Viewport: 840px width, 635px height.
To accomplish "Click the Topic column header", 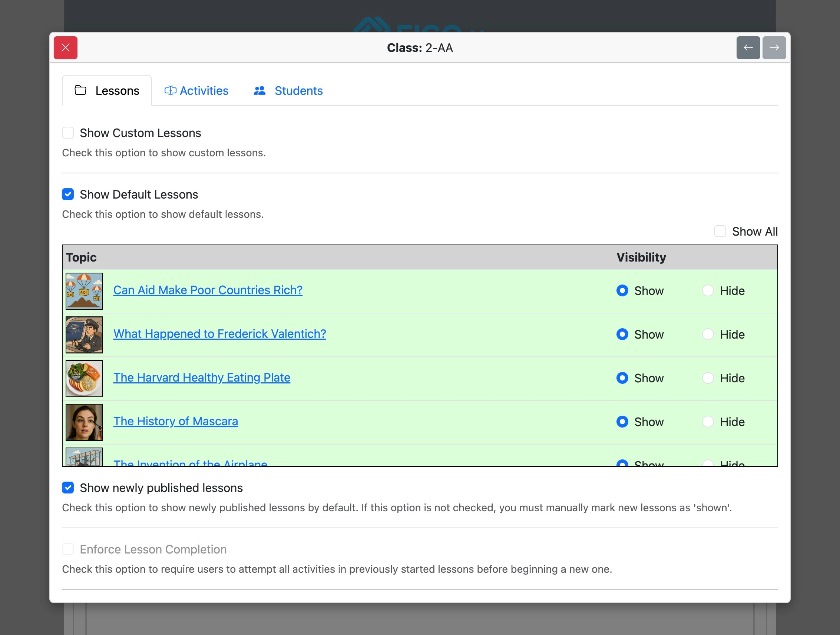I will (81, 257).
